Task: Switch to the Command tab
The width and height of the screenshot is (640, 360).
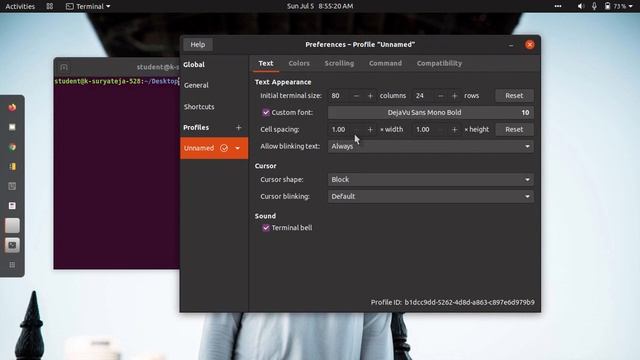Action: (385, 63)
